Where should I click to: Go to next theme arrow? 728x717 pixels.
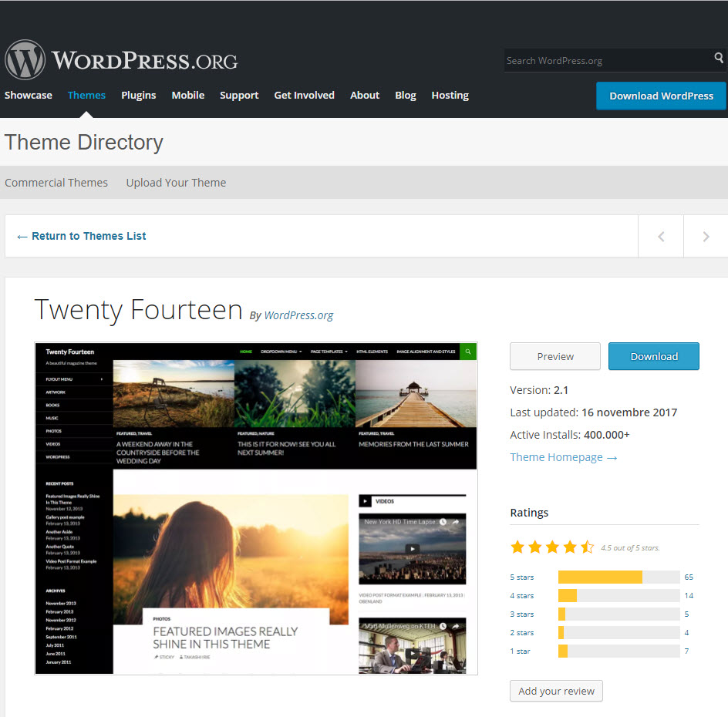pos(706,237)
